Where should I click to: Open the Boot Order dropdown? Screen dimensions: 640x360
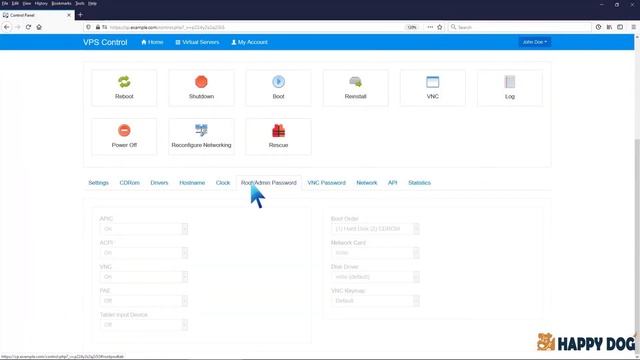(x=375, y=229)
